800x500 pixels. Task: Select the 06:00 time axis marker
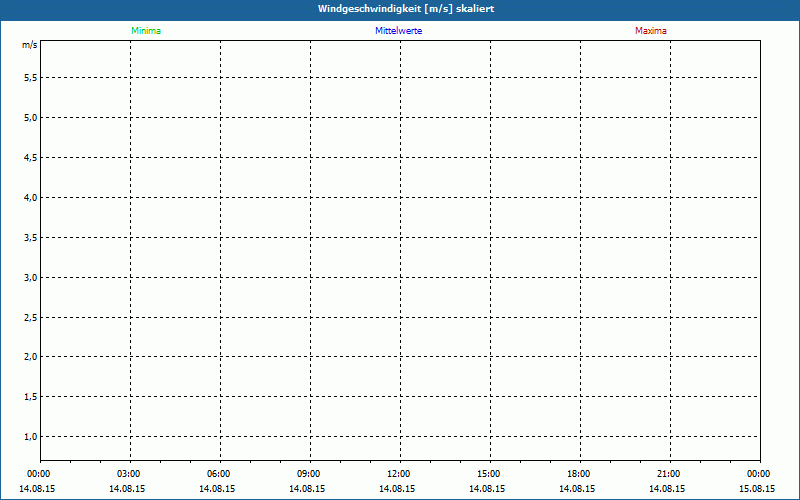218,474
